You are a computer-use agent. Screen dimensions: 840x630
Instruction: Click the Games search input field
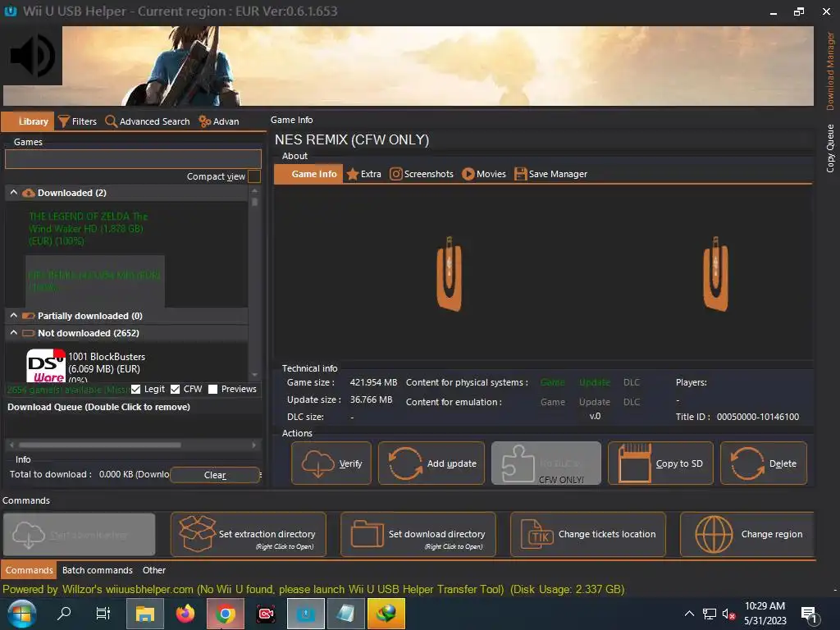tap(133, 159)
